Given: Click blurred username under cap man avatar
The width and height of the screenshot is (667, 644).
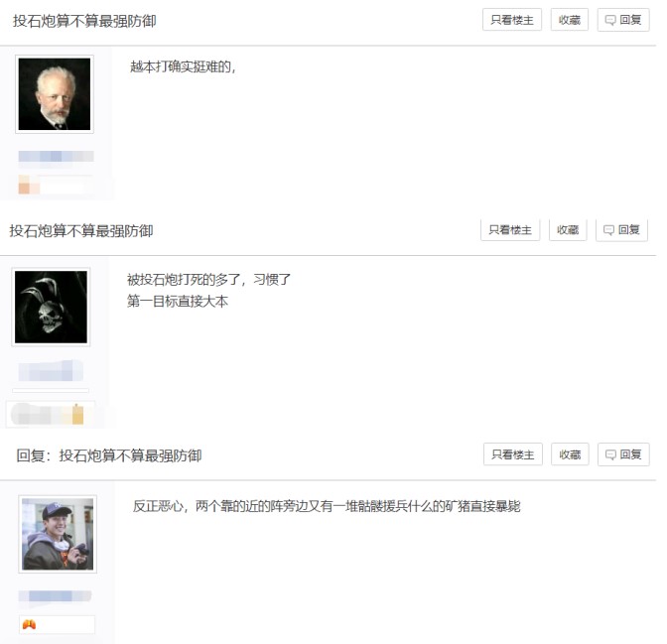Looking at the screenshot, I should pos(55,596).
